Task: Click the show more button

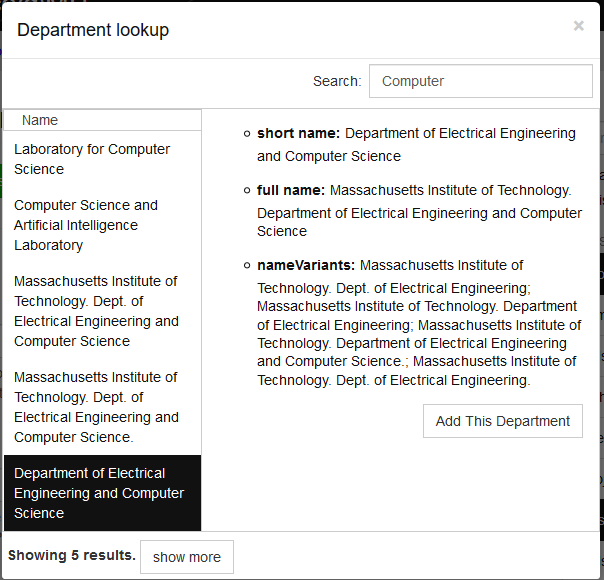Action: pyautogui.click(x=187, y=557)
